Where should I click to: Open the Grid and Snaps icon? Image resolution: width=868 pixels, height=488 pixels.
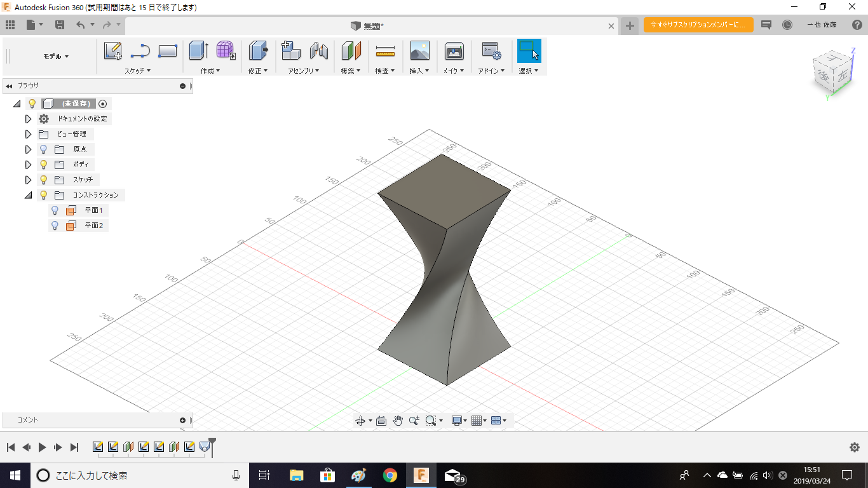(477, 421)
